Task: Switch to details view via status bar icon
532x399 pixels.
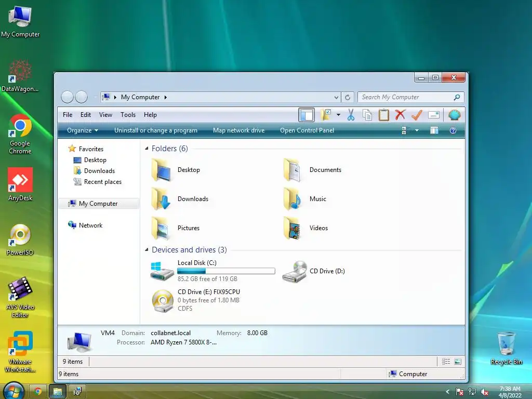Action: pos(446,362)
